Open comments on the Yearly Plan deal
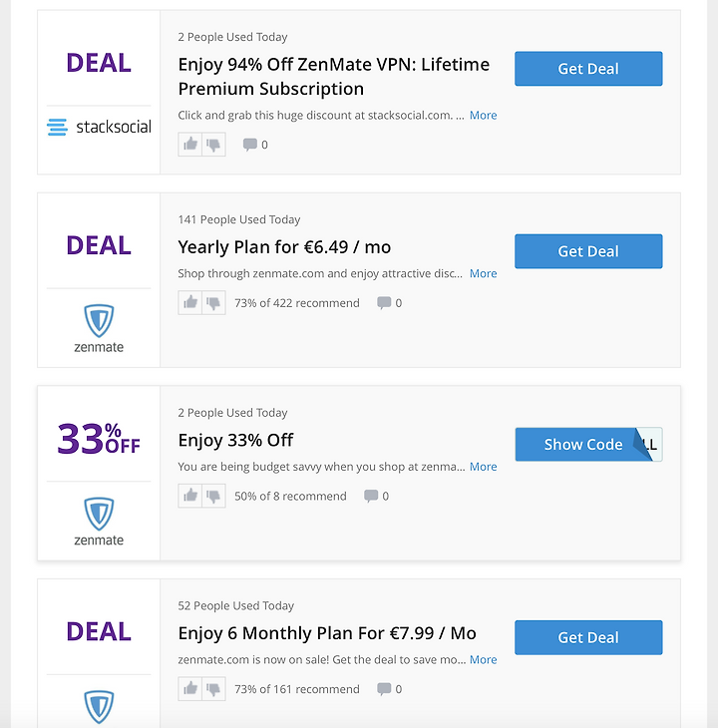The width and height of the screenshot is (718, 728). coord(389,303)
